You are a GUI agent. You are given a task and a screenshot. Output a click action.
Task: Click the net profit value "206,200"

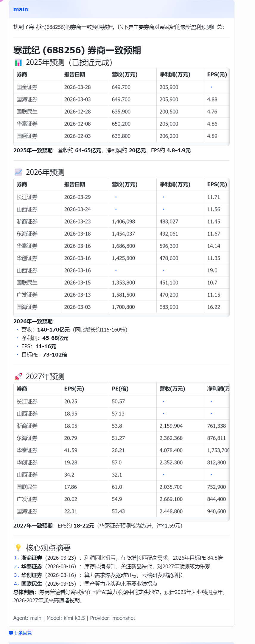click(x=169, y=136)
